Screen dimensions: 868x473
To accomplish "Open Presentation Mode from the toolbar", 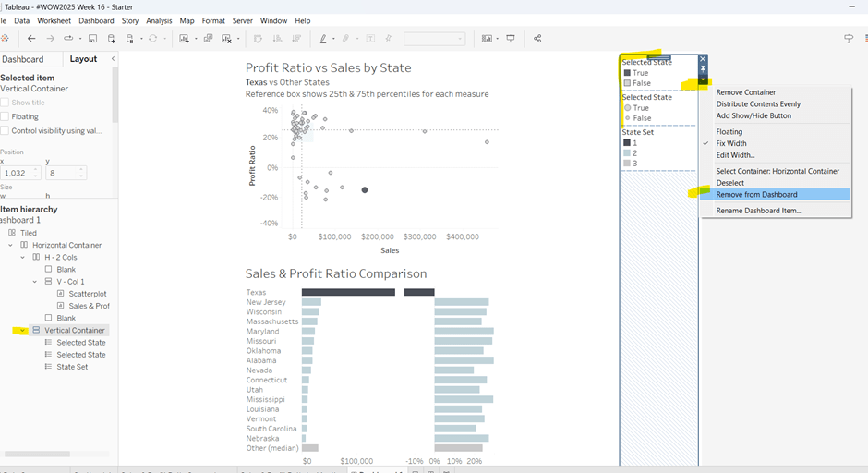I will (510, 39).
